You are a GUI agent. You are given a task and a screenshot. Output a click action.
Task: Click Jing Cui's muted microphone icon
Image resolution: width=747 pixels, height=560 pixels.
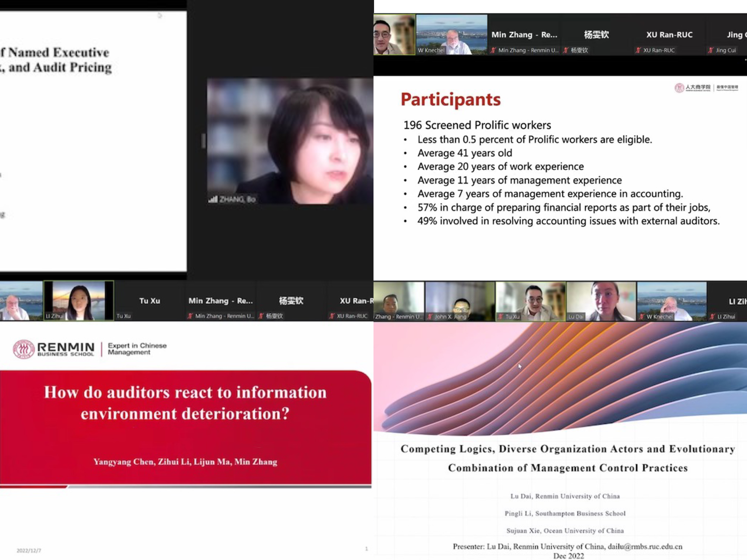click(711, 50)
